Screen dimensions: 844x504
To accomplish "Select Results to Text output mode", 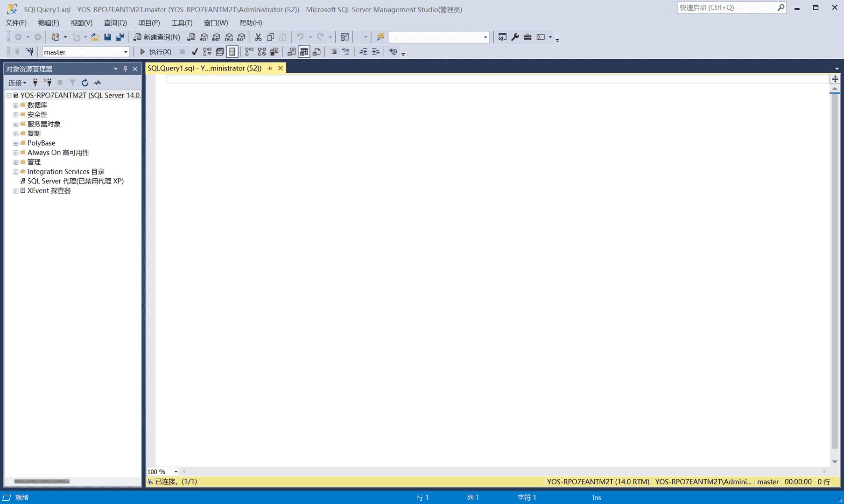I will tap(291, 52).
